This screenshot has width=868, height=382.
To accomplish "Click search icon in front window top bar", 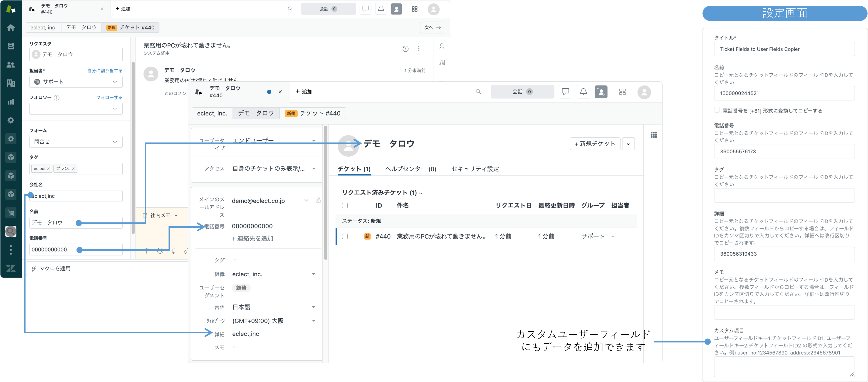I will (478, 92).
